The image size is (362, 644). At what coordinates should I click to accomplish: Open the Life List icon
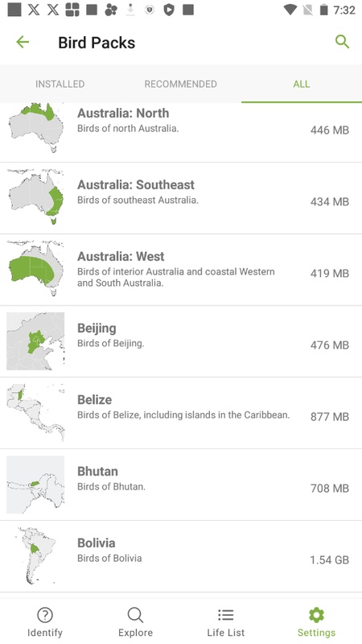(226, 615)
